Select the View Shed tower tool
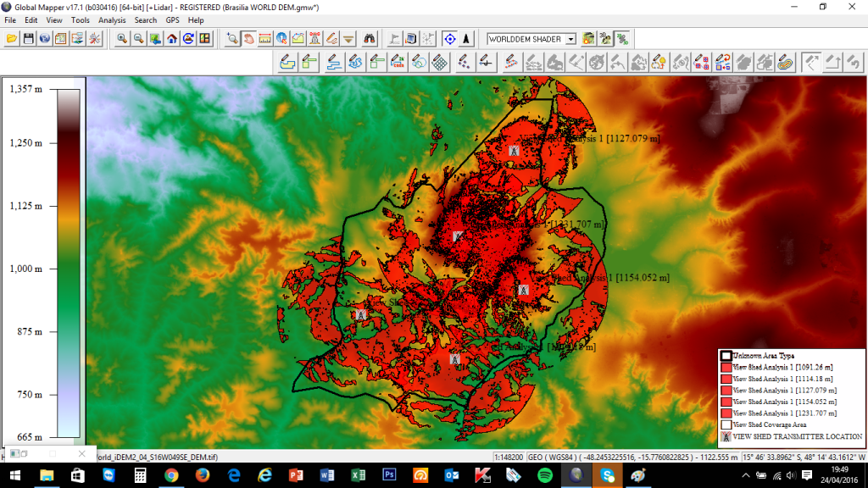 click(x=314, y=39)
